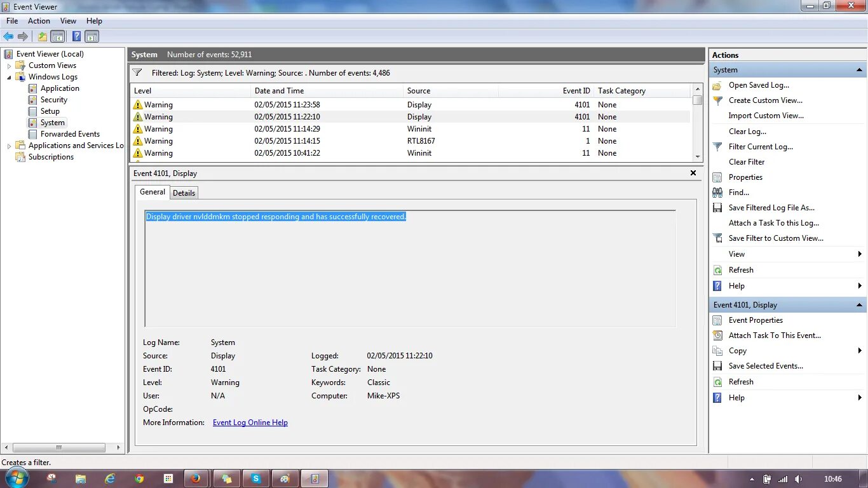Open the Help submenu arrow under System actions

[860, 286]
